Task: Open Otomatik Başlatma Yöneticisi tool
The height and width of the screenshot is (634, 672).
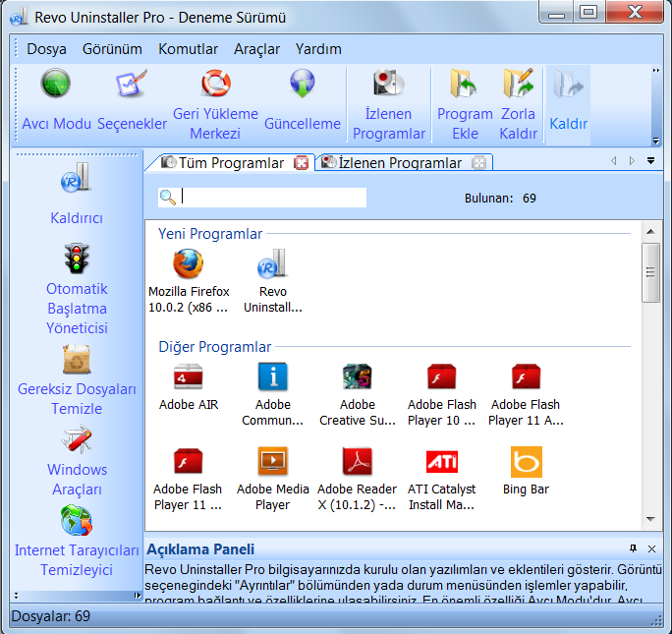Action: [x=77, y=289]
